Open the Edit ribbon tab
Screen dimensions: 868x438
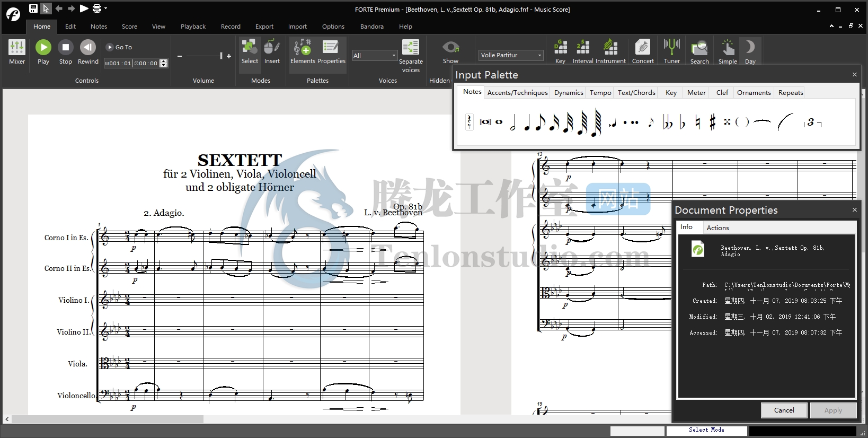70,27
